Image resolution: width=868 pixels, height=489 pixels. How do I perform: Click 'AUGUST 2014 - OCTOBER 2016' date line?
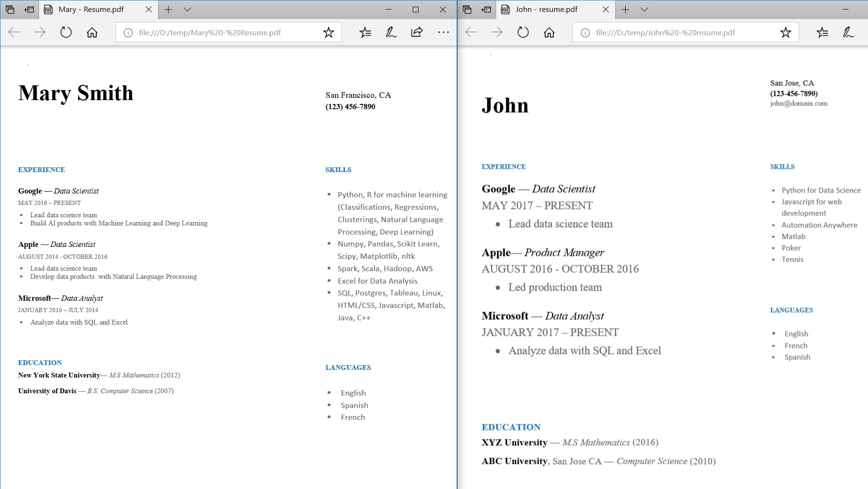point(63,256)
